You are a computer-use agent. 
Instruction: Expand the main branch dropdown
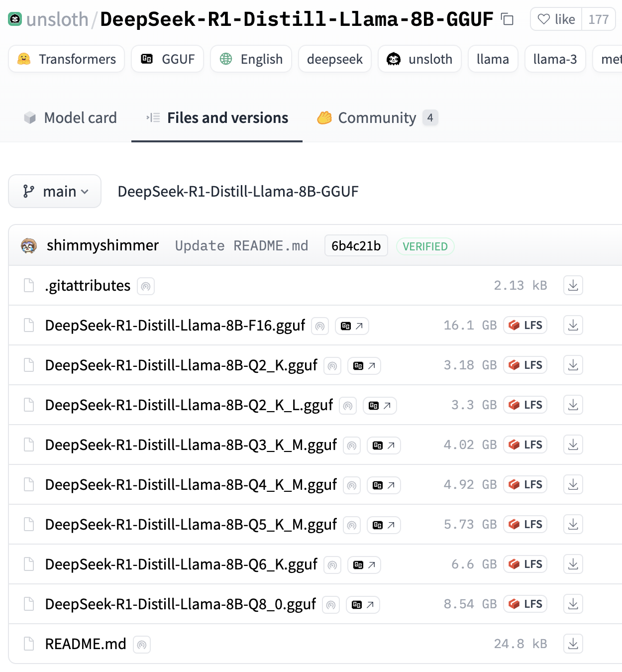[55, 192]
